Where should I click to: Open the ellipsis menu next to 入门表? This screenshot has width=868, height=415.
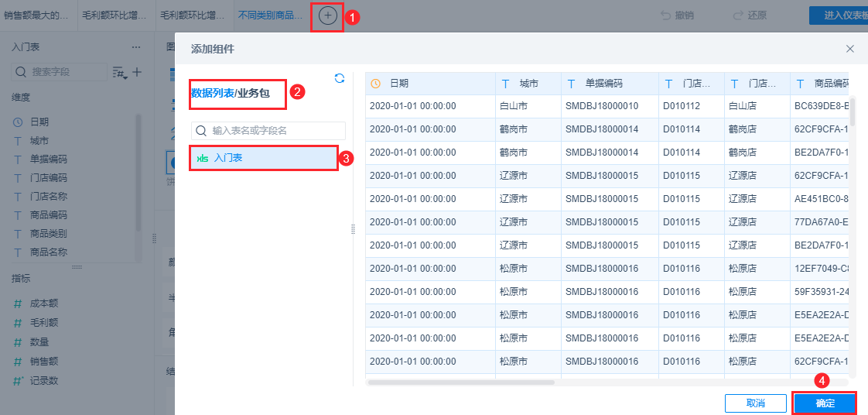(136, 48)
